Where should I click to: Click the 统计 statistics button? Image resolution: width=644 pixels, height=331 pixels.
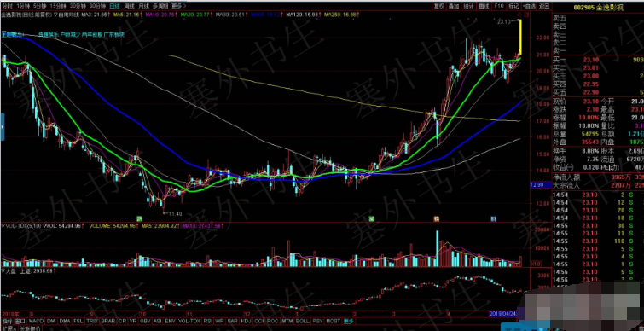[x=468, y=6]
